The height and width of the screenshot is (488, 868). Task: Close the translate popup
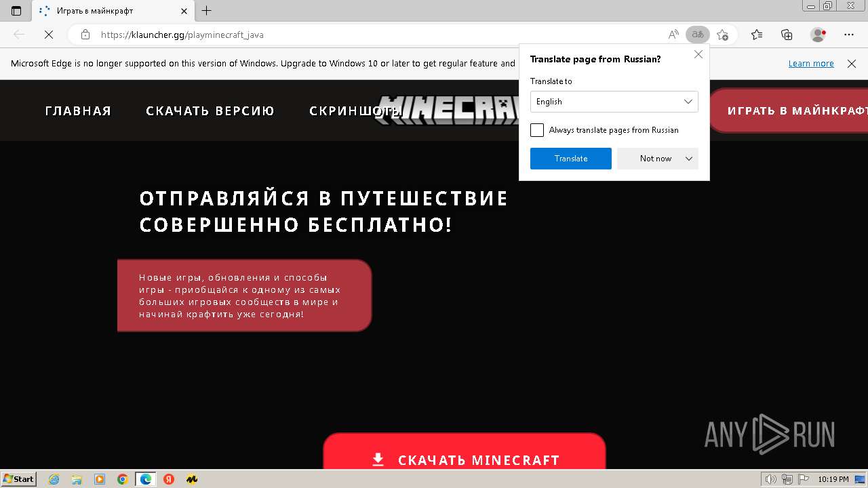click(698, 54)
